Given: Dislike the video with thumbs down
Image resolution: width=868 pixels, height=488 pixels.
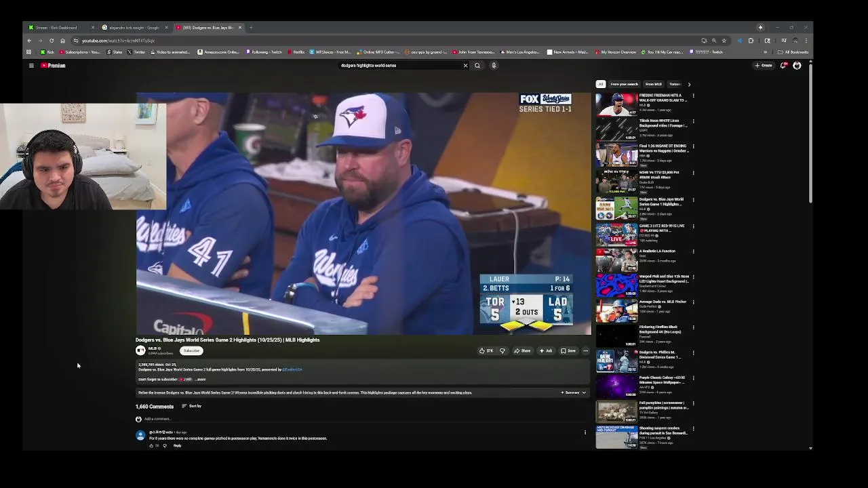Looking at the screenshot, I should click(502, 351).
